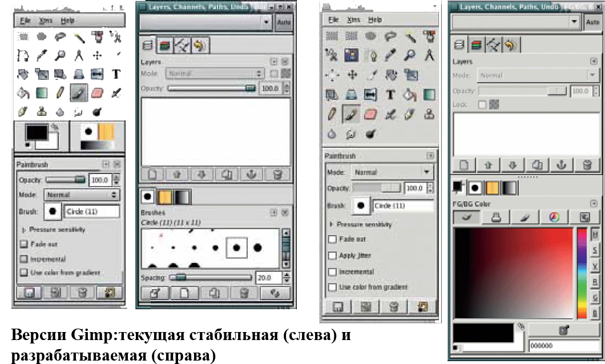Click anchor layer button in right Layers dialog
The width and height of the screenshot is (605, 364).
(x=562, y=165)
